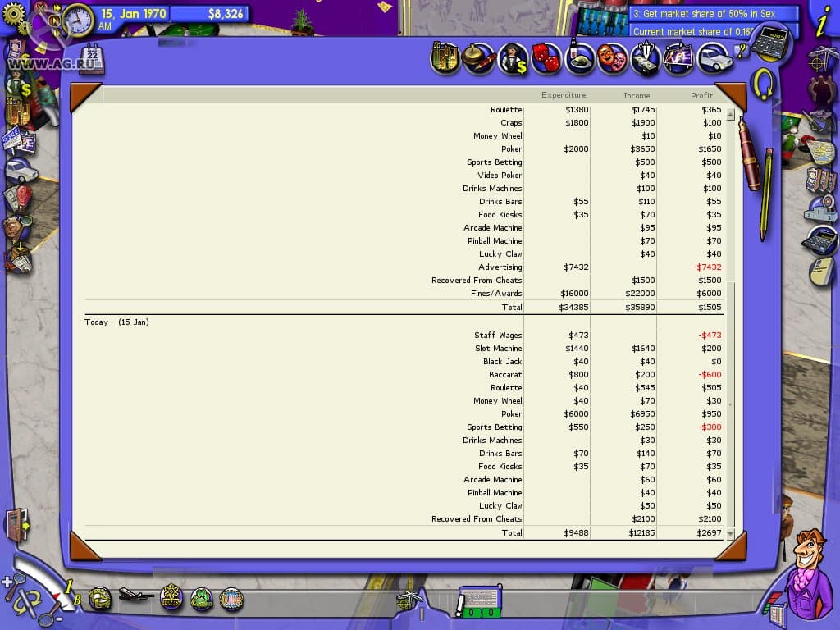This screenshot has height=630, width=840.
Task: Open the theater masks entertainment icon
Action: pos(612,59)
